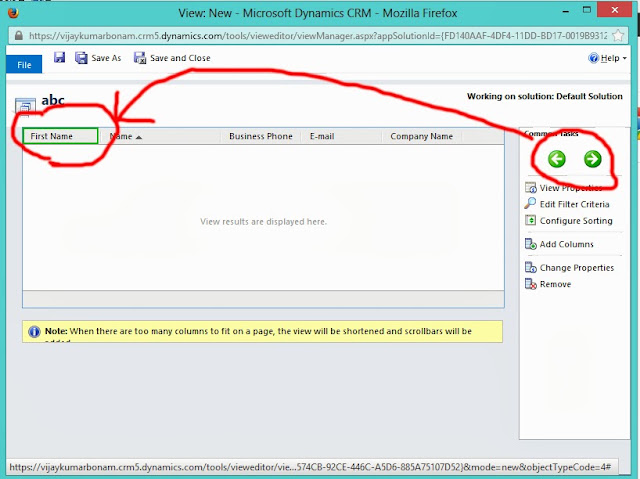Click the Configure Sorting icon
Viewport: 640px width, 479px height.
(530, 220)
